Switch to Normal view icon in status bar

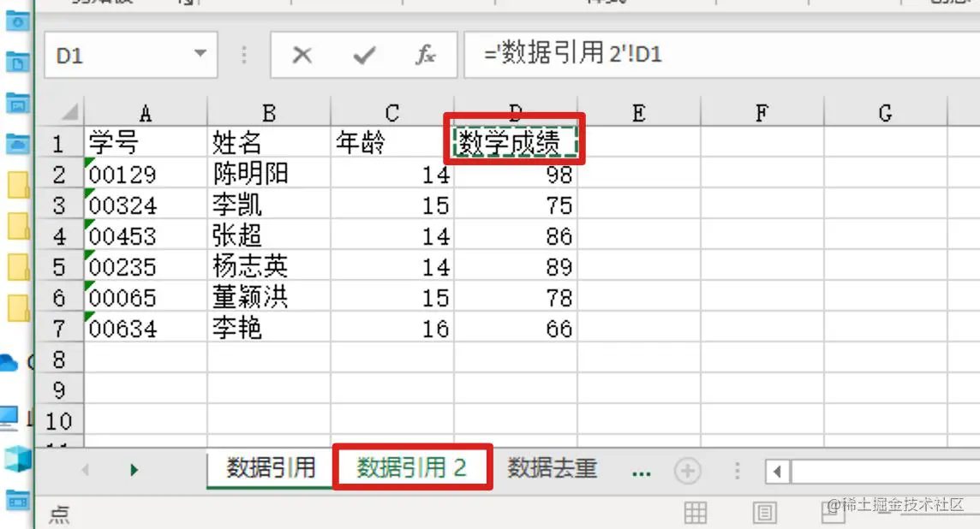(696, 512)
